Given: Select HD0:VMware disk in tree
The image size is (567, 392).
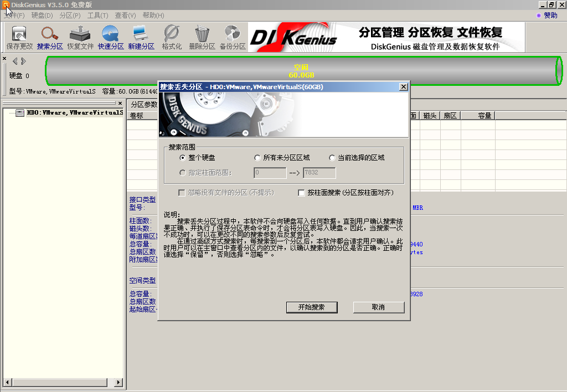Looking at the screenshot, I should pyautogui.click(x=74, y=113).
